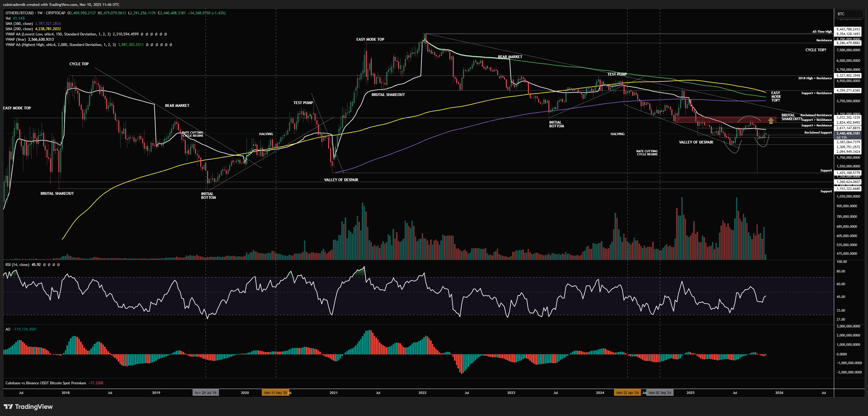The height and width of the screenshot is (416, 868).
Task: Click last ∅ symbol in the Highest High VWAP row
Action: pos(171,45)
